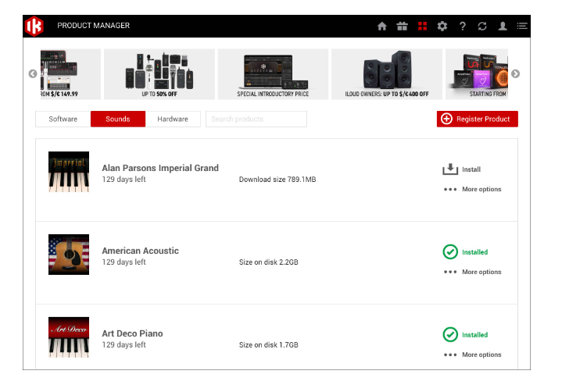Click the IK Multimedia logo

[x=34, y=26]
